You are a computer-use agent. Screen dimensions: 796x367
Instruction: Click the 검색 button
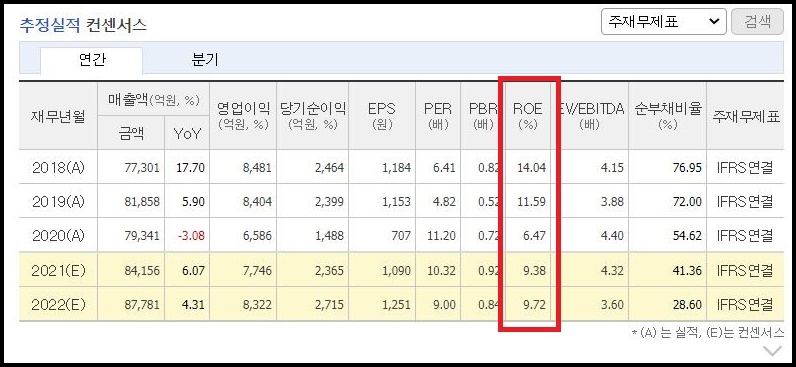coord(757,21)
